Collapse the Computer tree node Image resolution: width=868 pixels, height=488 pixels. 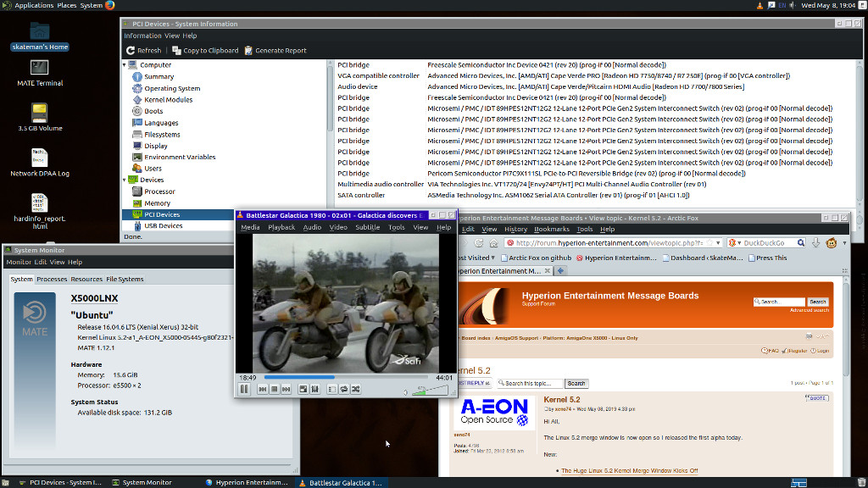(125, 64)
